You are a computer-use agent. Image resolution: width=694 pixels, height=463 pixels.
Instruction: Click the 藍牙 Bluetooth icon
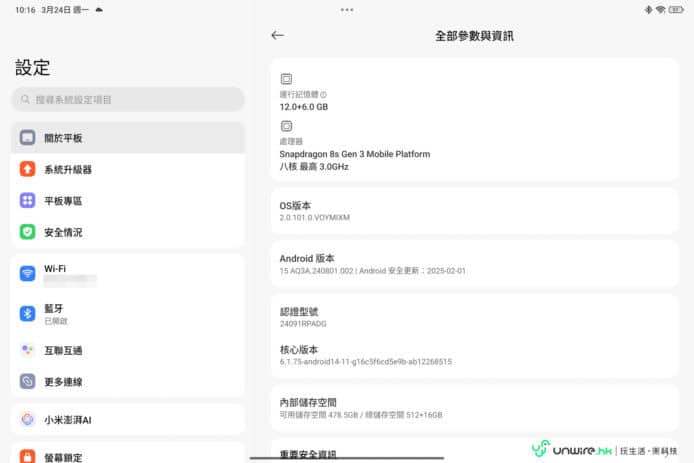tap(28, 314)
